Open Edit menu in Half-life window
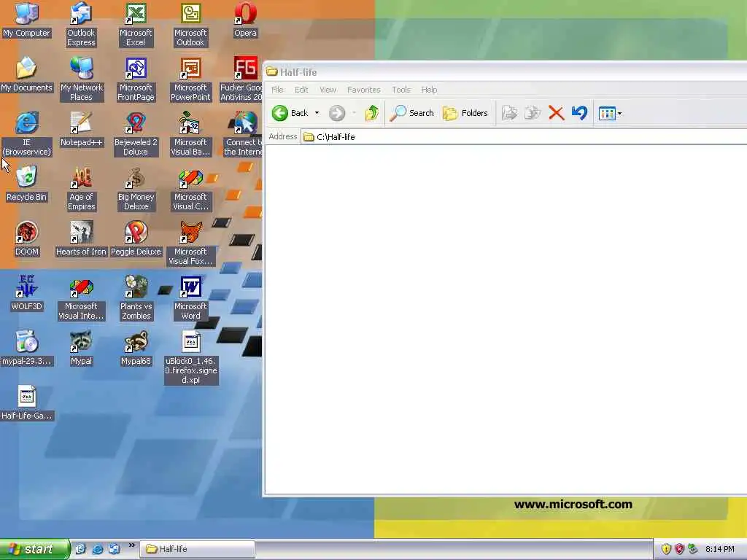 pos(301,90)
